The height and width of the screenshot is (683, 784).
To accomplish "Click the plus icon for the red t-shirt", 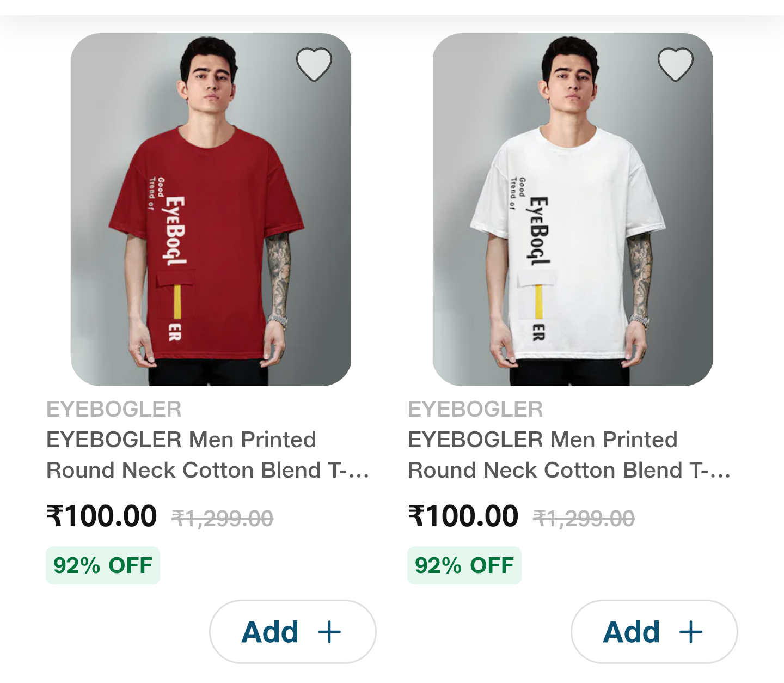I will pyautogui.click(x=329, y=632).
